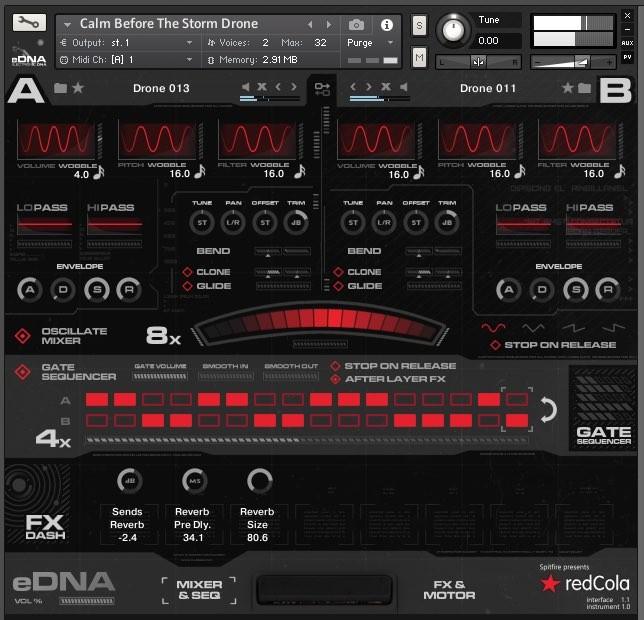Open the Output st. 1 dropdown
This screenshot has height=620, width=644.
[189, 43]
